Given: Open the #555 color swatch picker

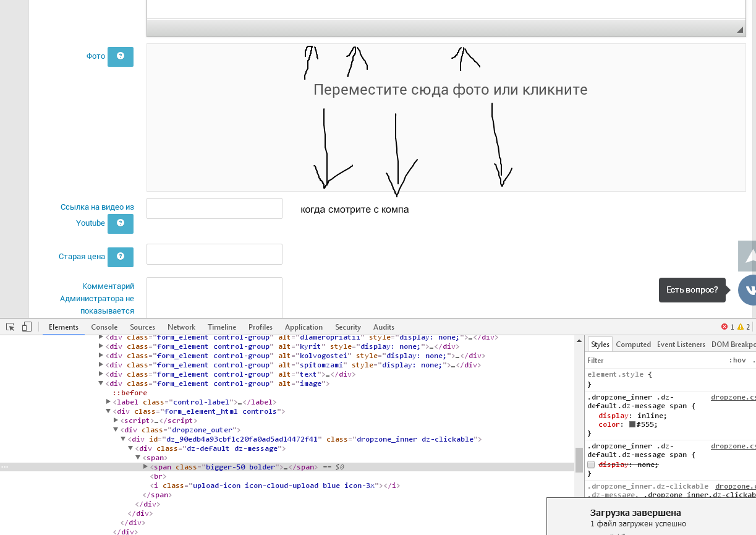Looking at the screenshot, I should tap(632, 424).
